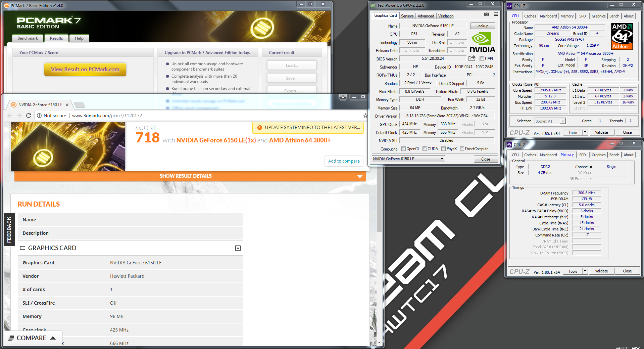Click the PCMark 7 result thumbnail image
This screenshot has height=349, width=644.
68,146
